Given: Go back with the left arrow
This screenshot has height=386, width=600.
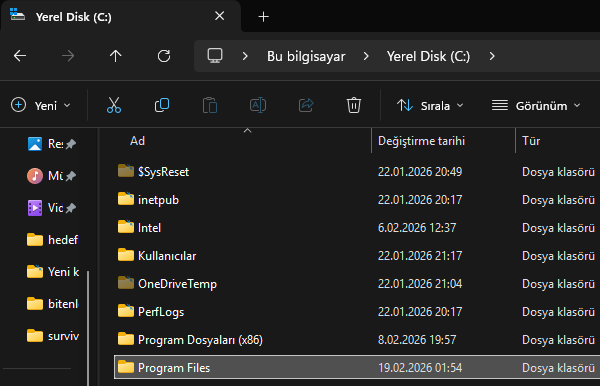Looking at the screenshot, I should pos(20,56).
